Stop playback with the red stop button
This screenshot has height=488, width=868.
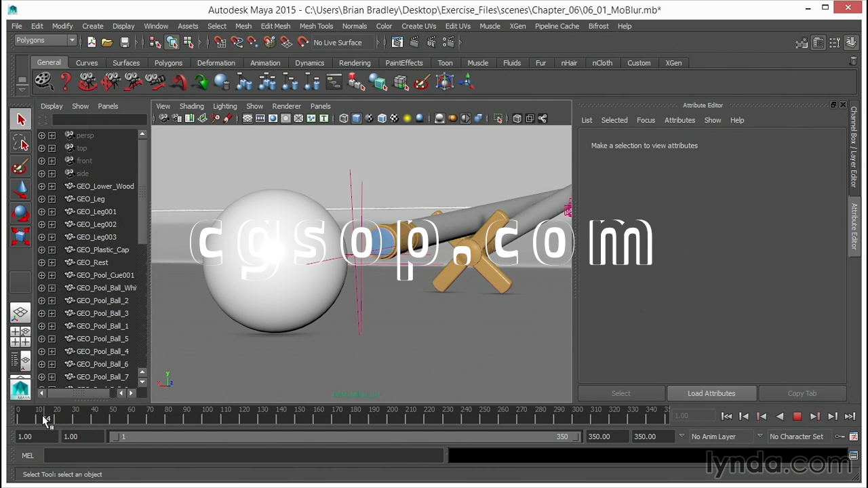point(797,416)
